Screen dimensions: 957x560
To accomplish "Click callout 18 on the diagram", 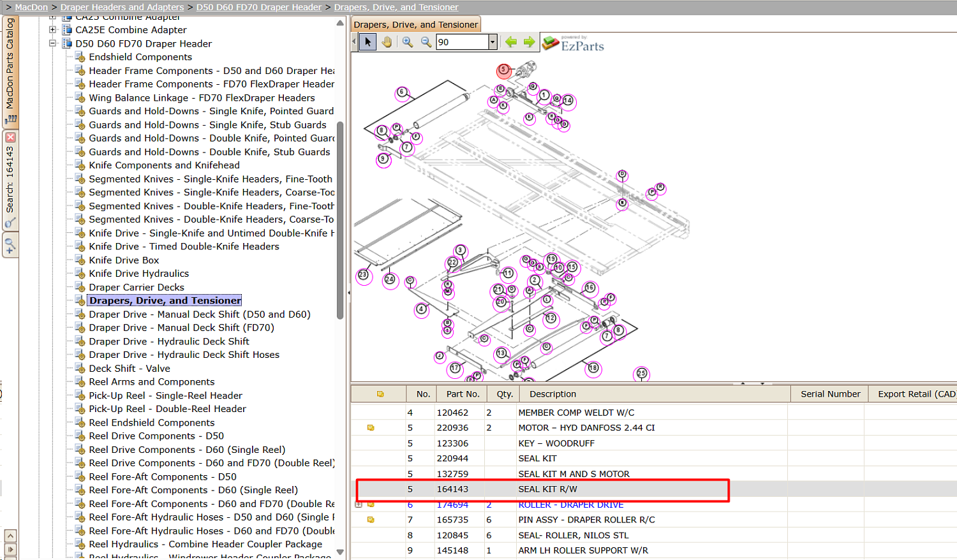I will pyautogui.click(x=593, y=368).
